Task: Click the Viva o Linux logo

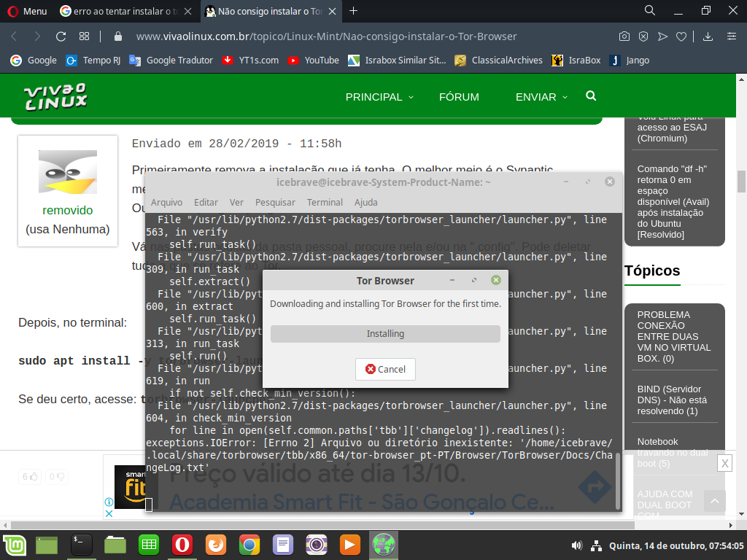Action: 55,97
